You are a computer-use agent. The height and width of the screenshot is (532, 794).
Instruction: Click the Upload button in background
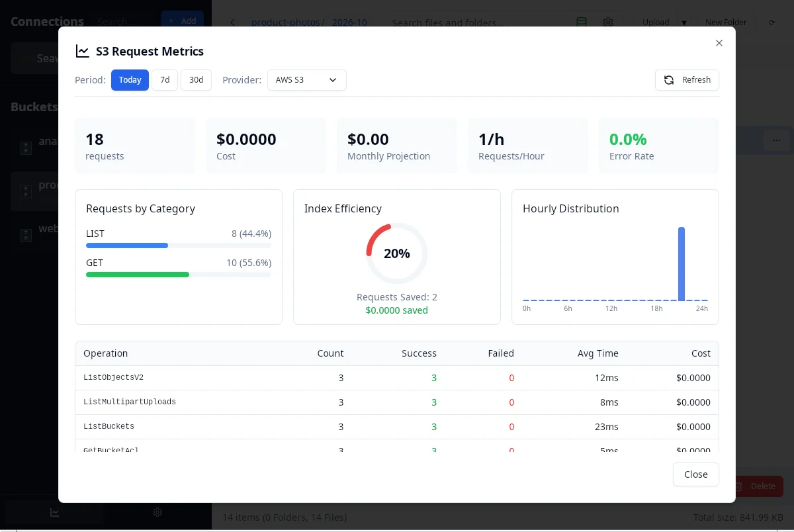coord(656,22)
